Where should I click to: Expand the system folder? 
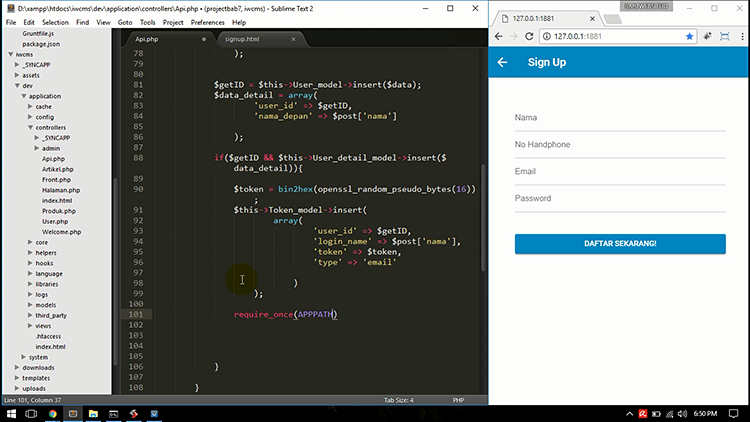point(23,357)
